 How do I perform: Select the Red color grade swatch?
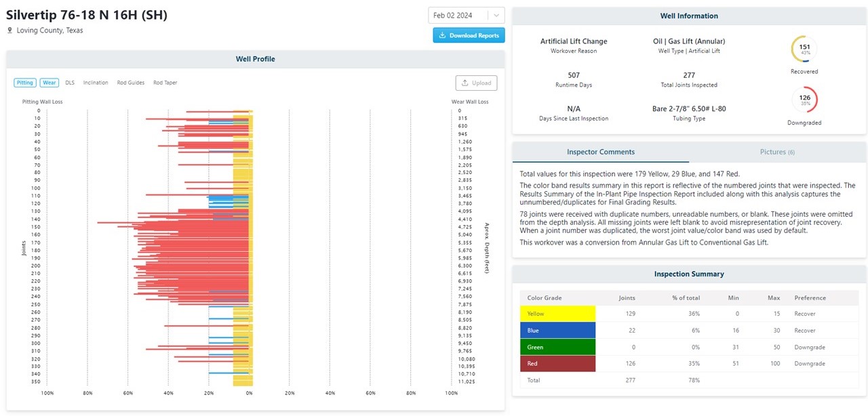[x=557, y=364]
